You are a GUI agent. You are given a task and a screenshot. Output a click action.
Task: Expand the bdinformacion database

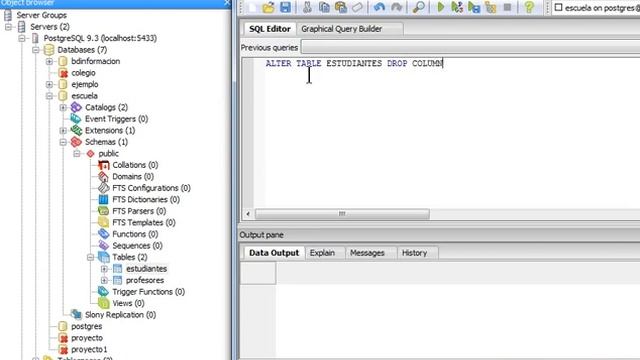pos(49,61)
